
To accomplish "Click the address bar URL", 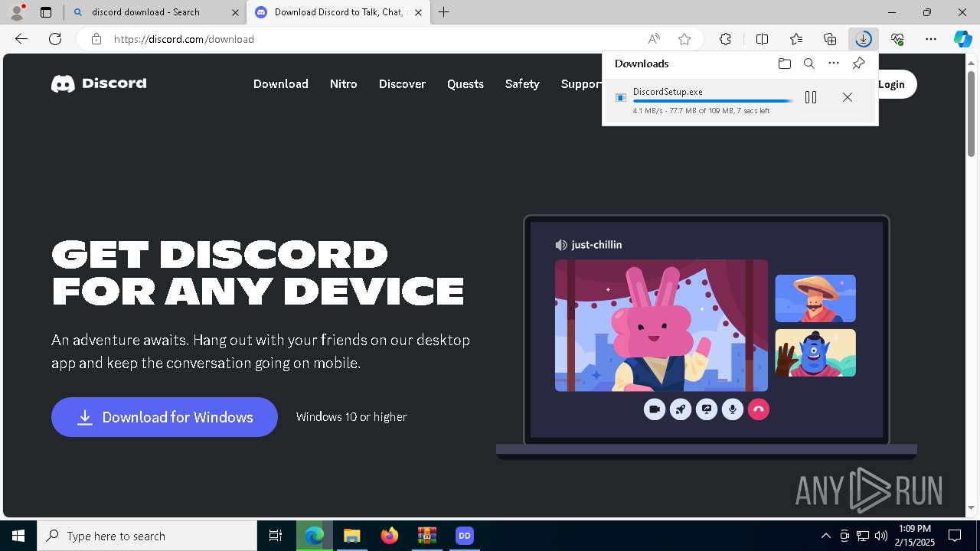I will [x=184, y=39].
